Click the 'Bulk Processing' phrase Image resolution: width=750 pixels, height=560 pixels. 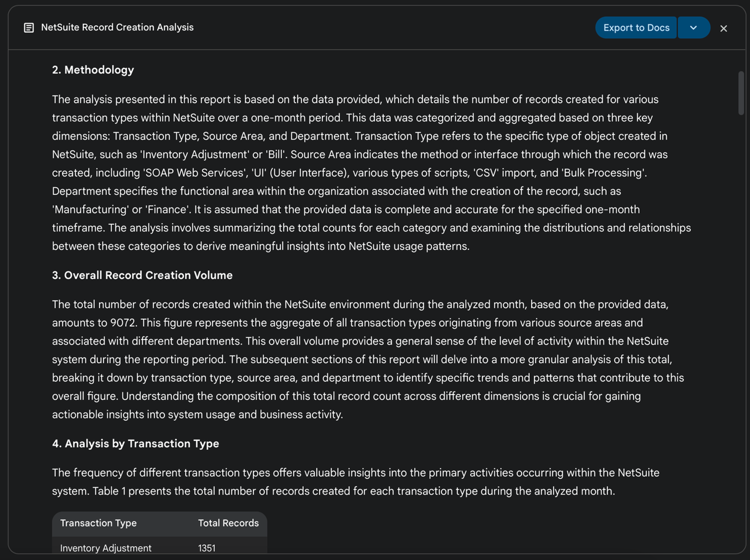point(603,173)
